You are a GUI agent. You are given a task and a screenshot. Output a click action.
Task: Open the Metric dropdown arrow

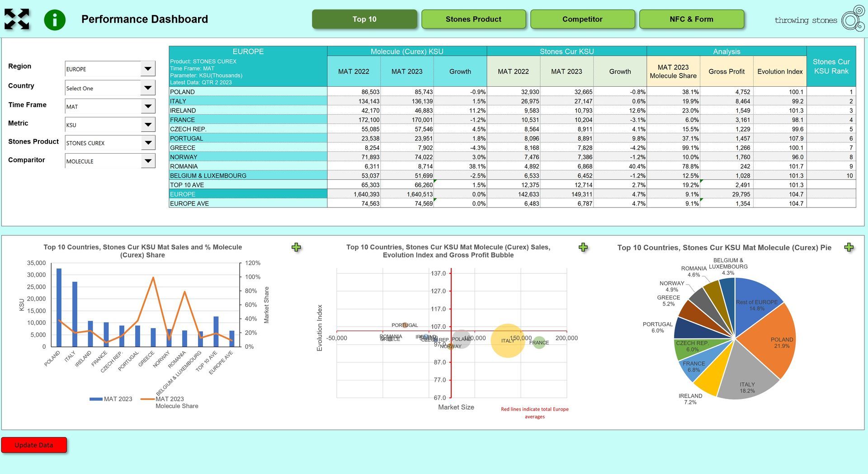148,125
